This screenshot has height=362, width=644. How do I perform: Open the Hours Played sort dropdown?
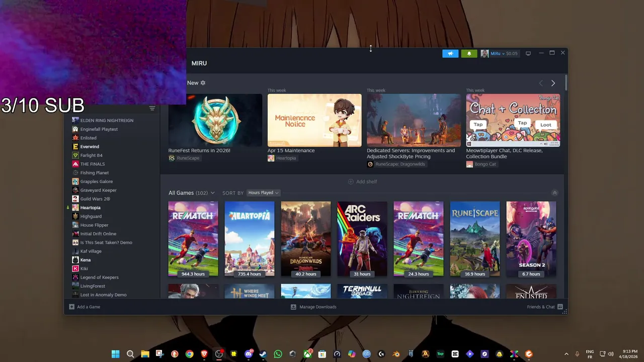[x=264, y=193]
